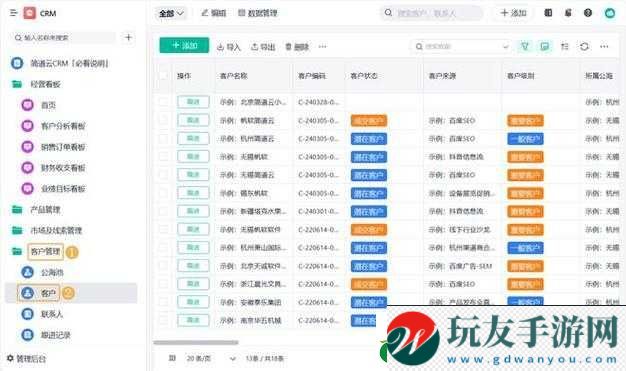Click the green display settings icon
Viewport: 626px width, 371px height.
pos(545,46)
